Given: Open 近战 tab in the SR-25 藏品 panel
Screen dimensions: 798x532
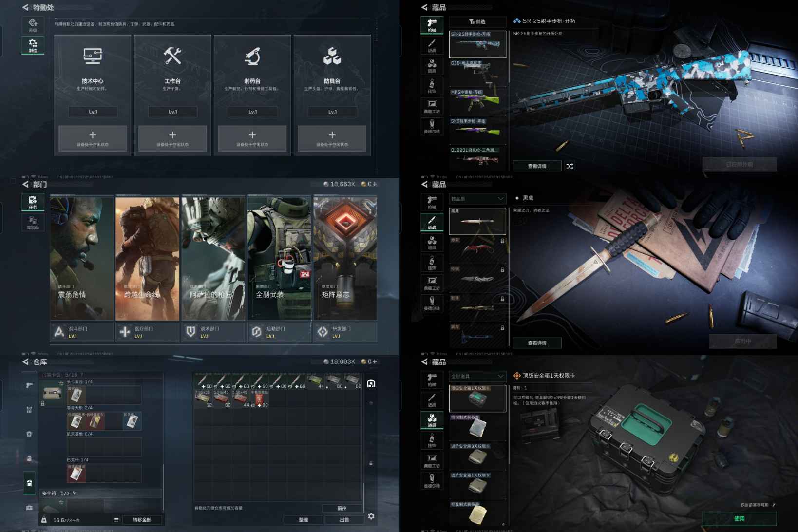Looking at the screenshot, I should pos(432,45).
